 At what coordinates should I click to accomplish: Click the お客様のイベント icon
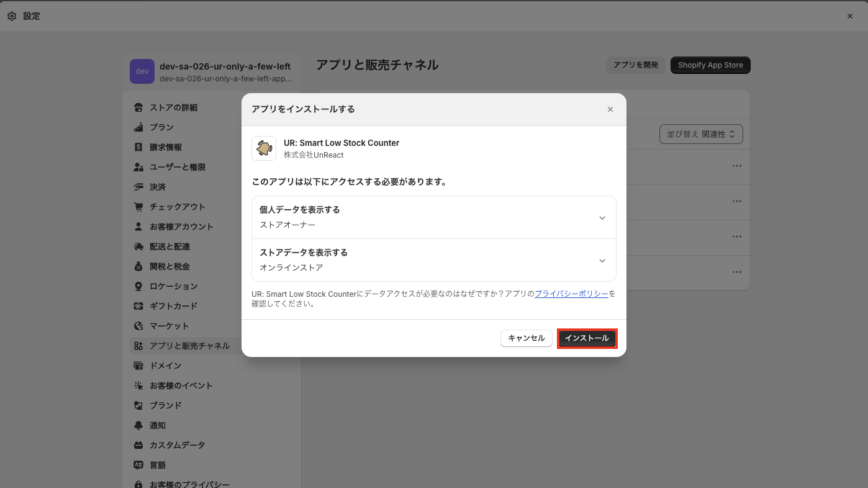(138, 386)
